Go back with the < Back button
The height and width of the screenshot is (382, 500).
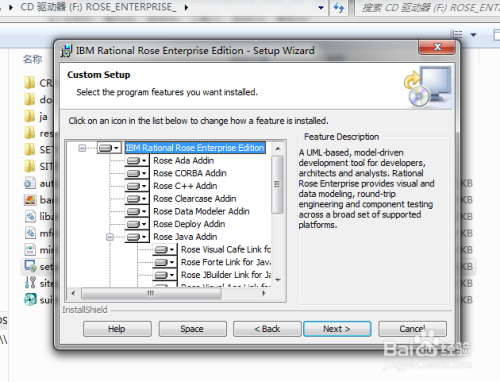pos(267,329)
